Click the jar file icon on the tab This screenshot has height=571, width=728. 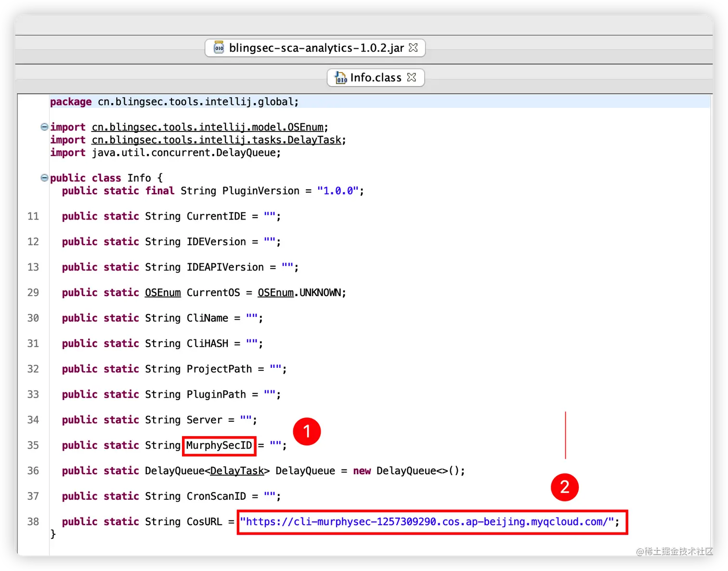click(219, 47)
